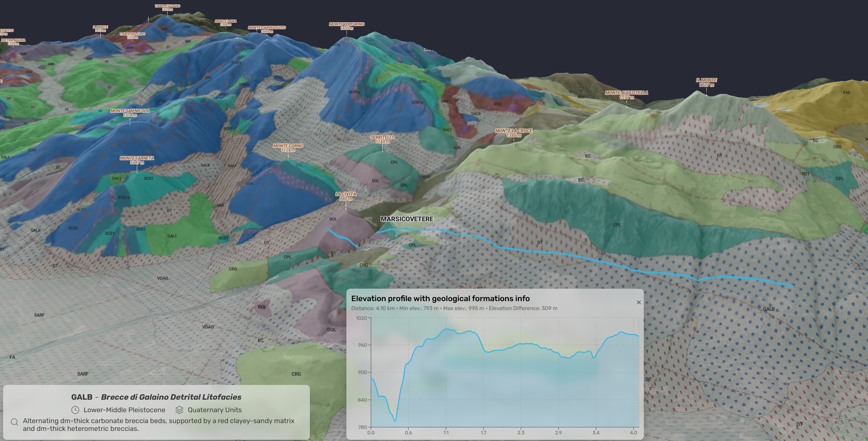This screenshot has height=441, width=868.
Task: Click the Monte Augustella 1577 m label
Action: point(626,95)
